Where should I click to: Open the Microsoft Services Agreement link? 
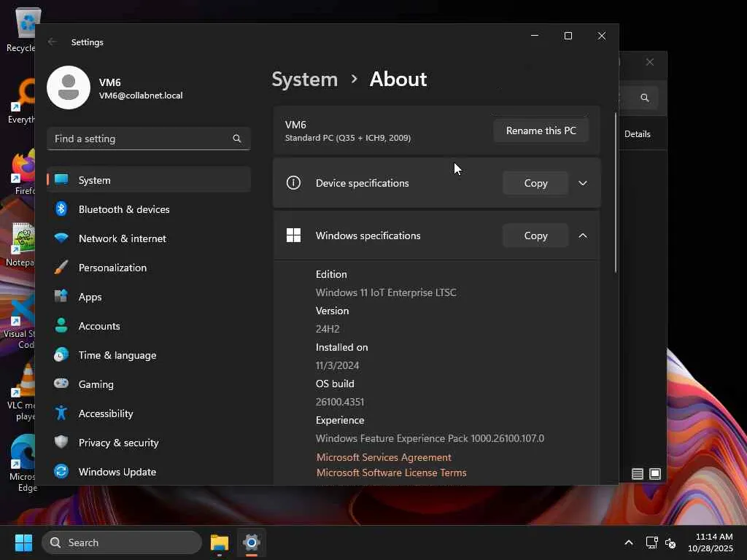[384, 457]
